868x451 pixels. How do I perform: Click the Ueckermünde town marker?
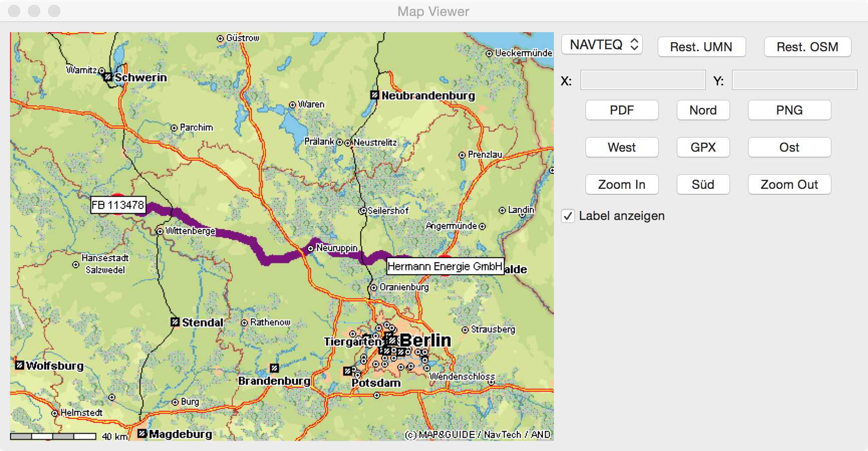(x=489, y=54)
